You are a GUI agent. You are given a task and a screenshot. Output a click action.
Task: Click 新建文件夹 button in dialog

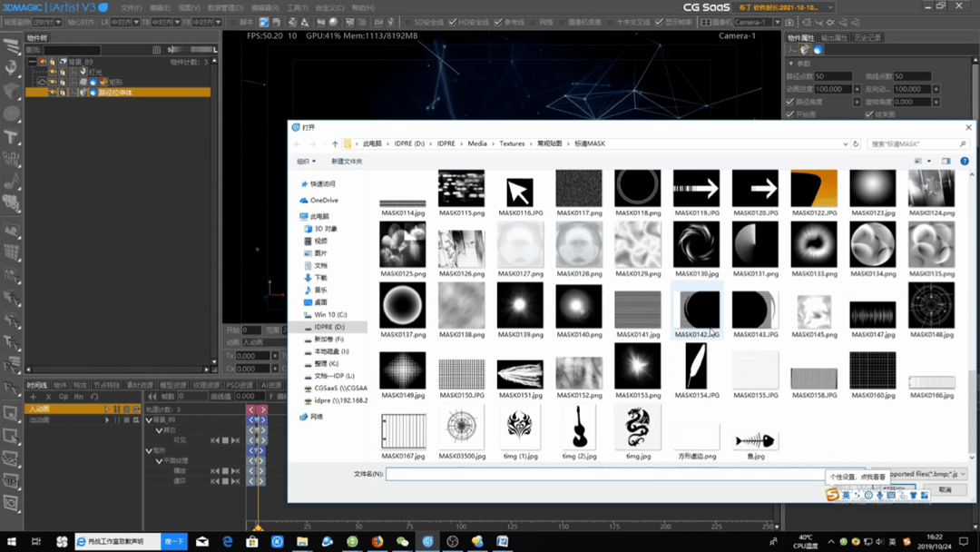coord(347,162)
